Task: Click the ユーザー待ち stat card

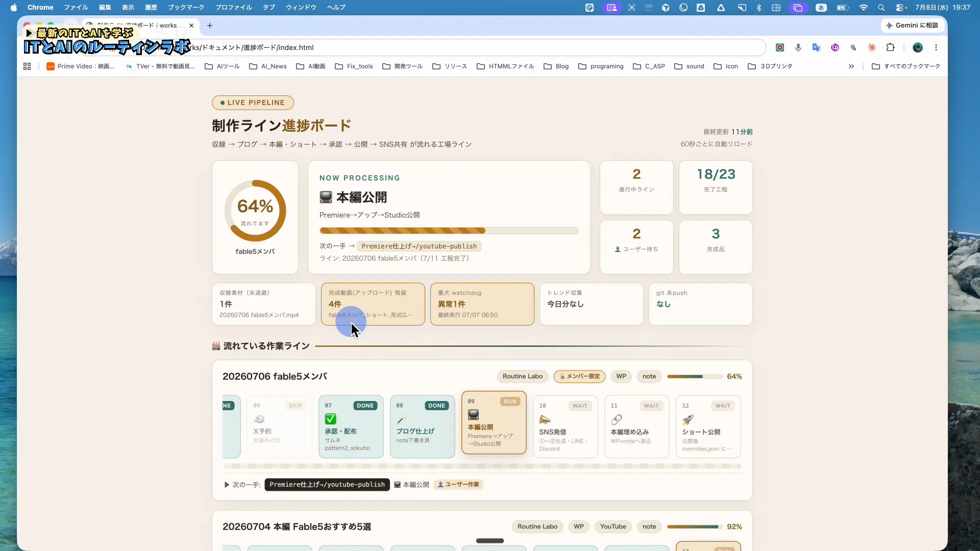Action: click(x=636, y=247)
